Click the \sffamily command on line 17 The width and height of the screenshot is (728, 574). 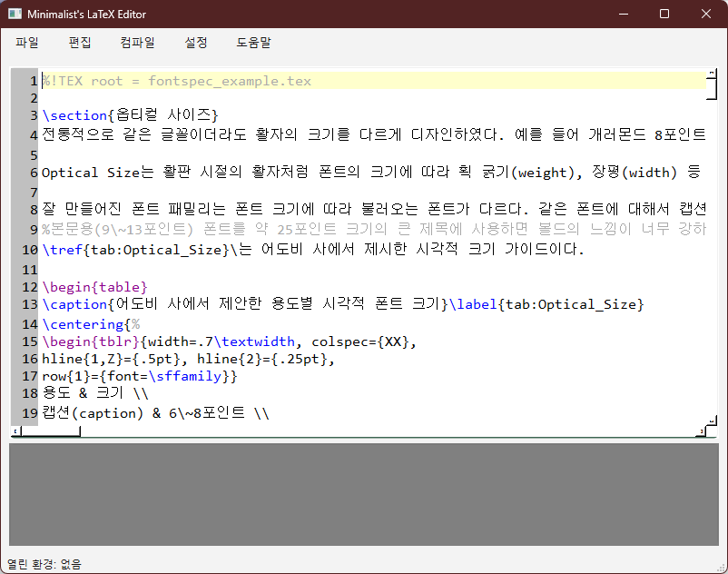[185, 376]
